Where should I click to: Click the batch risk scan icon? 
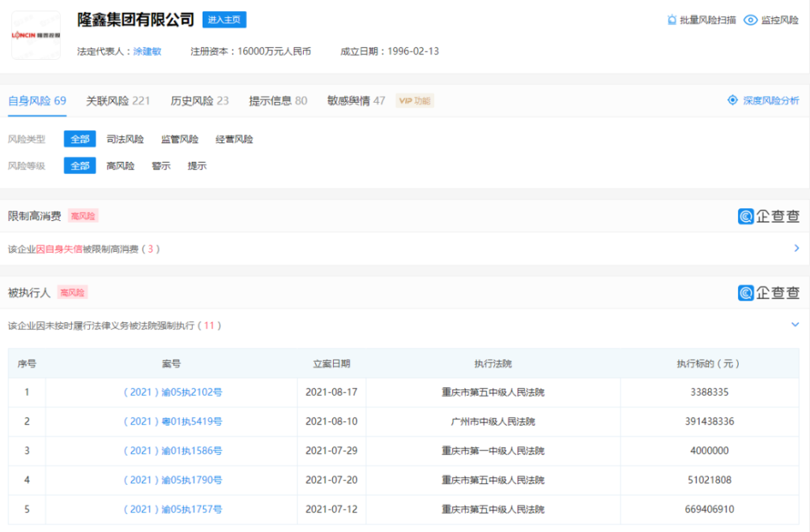(671, 20)
